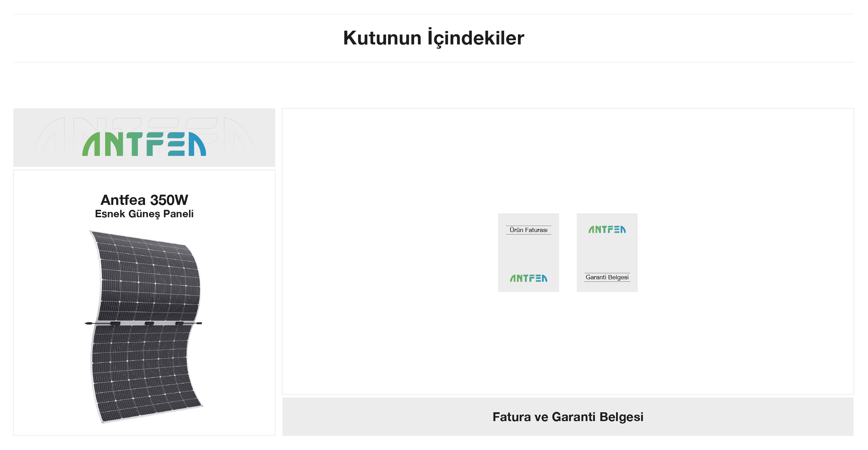Viewport: 868px width, 450px height.
Task: Click the 'Esnek Güneş Paneli' subtitle
Action: (144, 214)
